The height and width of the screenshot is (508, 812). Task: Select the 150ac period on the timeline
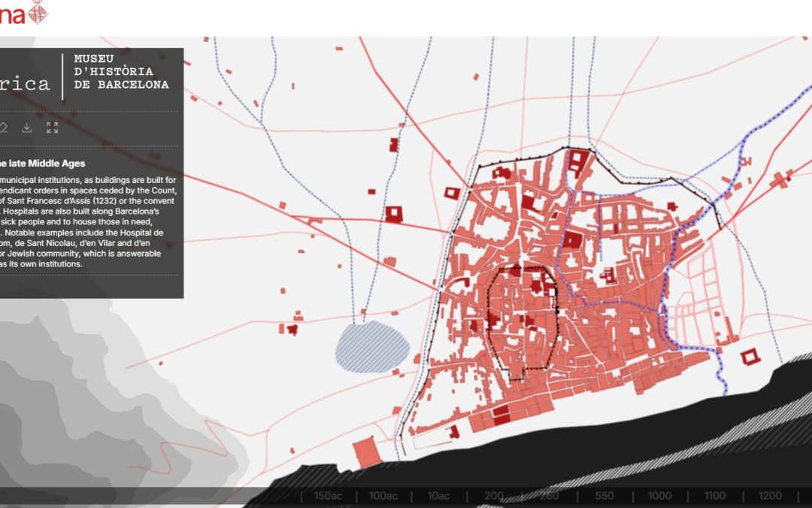pyautogui.click(x=329, y=496)
